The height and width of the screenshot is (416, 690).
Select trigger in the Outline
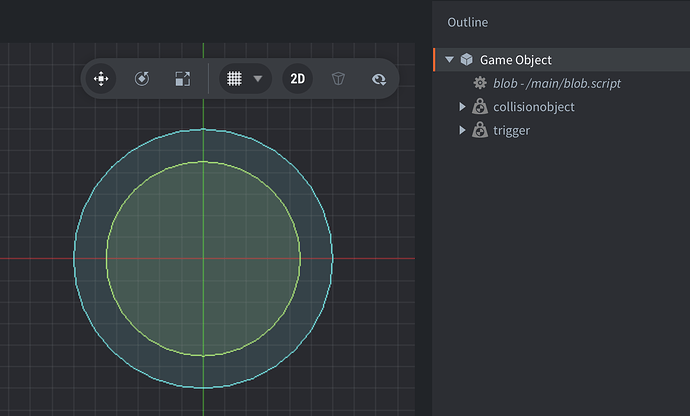click(x=511, y=130)
